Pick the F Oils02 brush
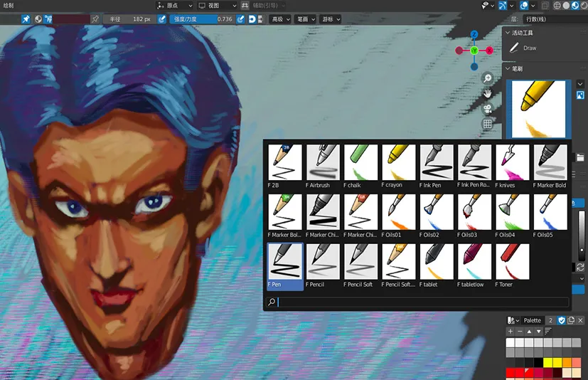 (x=436, y=216)
